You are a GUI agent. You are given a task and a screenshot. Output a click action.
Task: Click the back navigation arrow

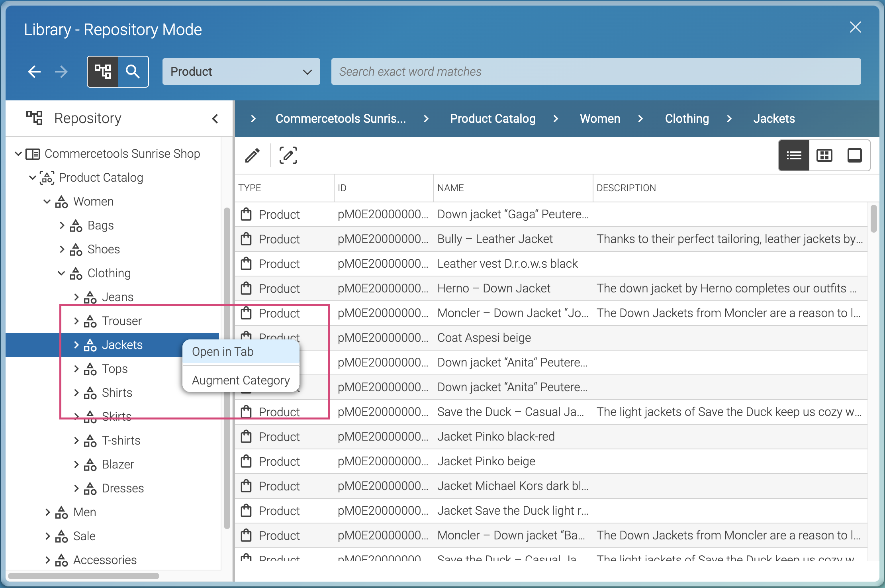point(35,72)
